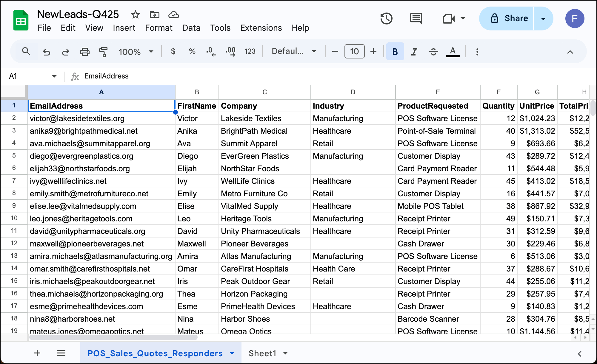Toggle strikethrough formatting
597x364 pixels.
click(x=433, y=52)
